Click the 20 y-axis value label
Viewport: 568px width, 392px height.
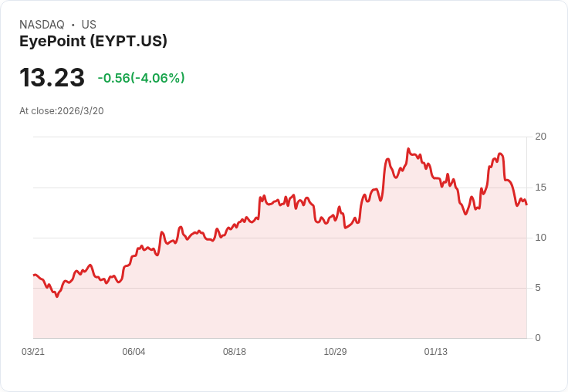tap(541, 137)
